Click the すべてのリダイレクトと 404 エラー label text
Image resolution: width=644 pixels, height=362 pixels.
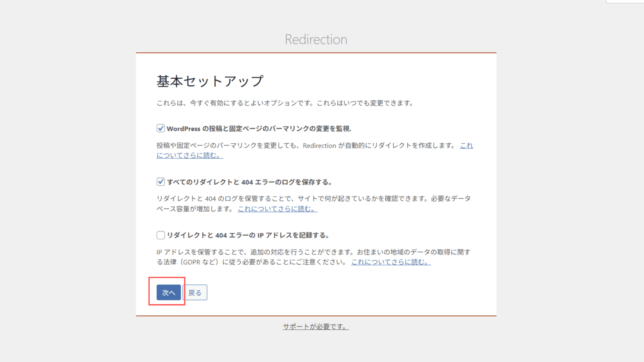coord(249,182)
